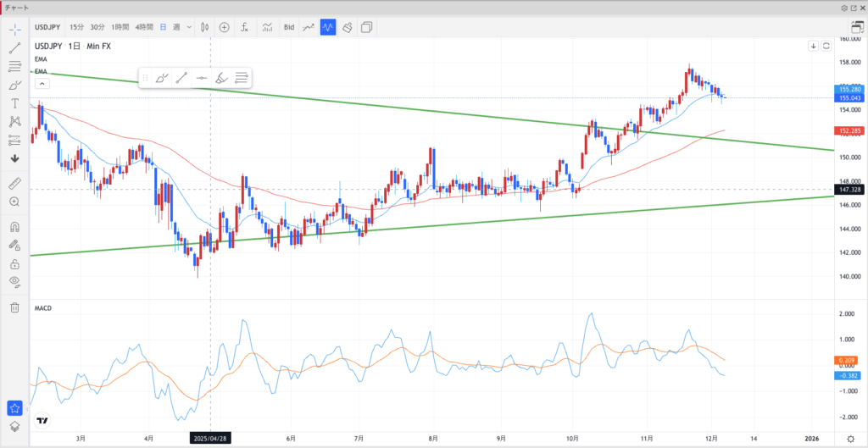Open the indicators fx menu
Viewport: 868px width, 448px height.
click(x=244, y=27)
